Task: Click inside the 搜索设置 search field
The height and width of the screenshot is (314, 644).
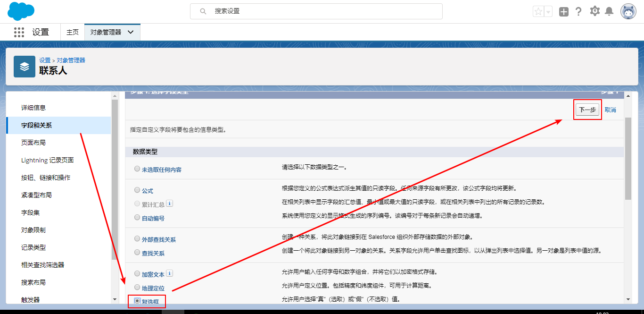Action: tap(316, 11)
